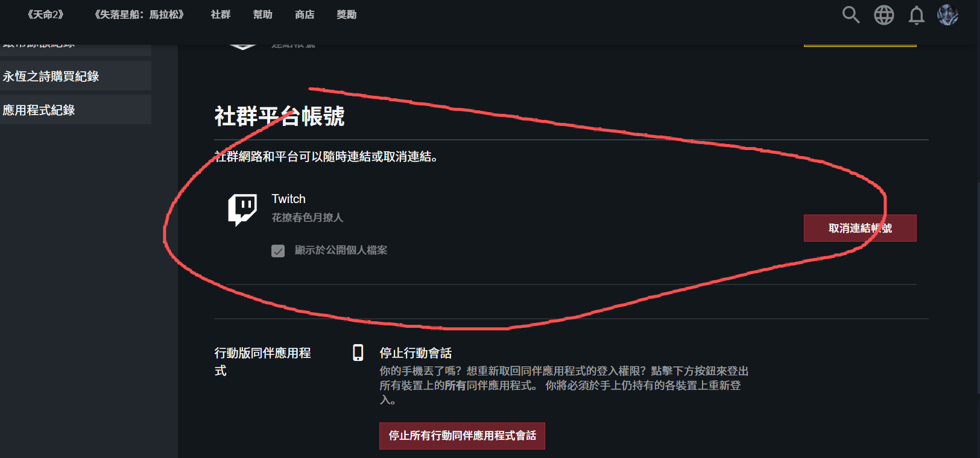Open the 社群 menu item
This screenshot has height=458, width=980.
pyautogui.click(x=221, y=14)
